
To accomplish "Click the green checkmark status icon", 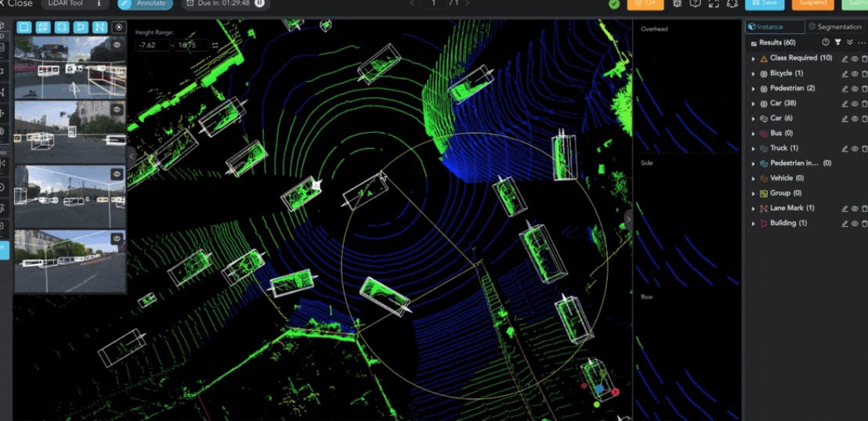I will (614, 4).
